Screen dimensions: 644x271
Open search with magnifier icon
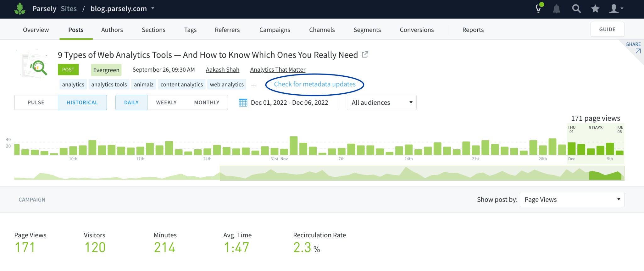point(576,8)
